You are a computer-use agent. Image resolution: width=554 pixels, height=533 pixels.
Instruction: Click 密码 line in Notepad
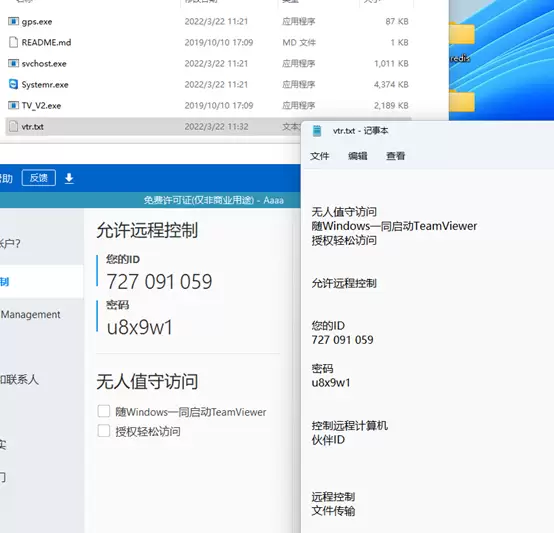(322, 368)
